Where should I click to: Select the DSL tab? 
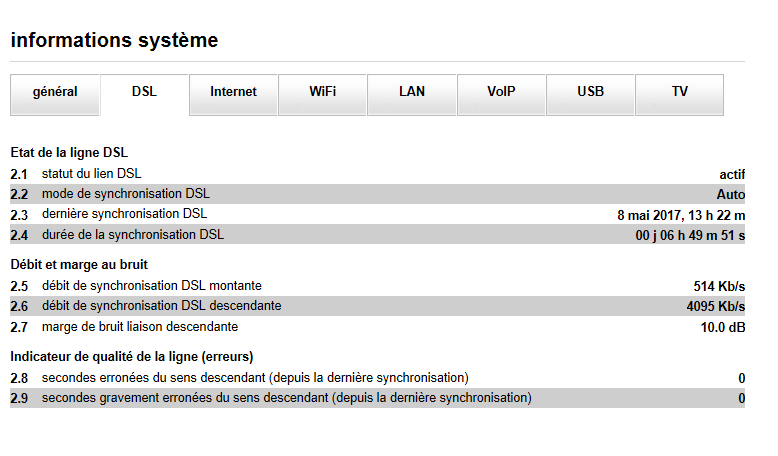(x=144, y=92)
